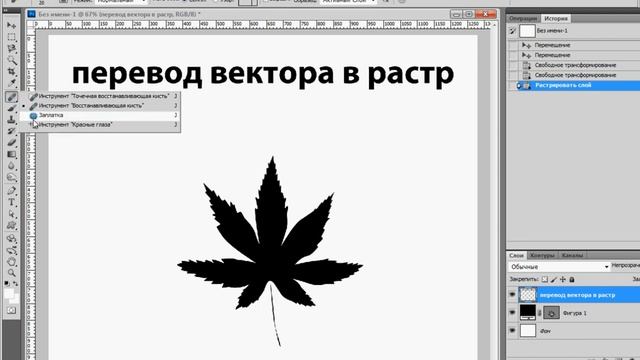Toggle lock image pixels brush icon

coord(554,280)
